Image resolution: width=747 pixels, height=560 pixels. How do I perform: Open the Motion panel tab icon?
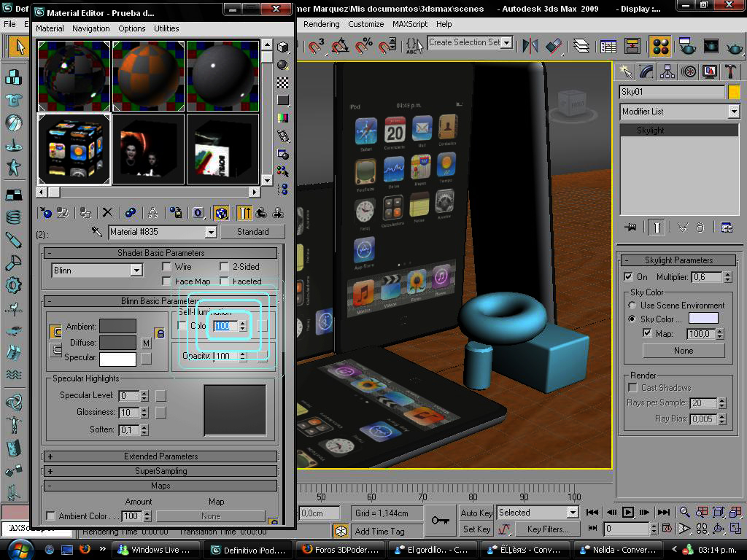point(689,71)
